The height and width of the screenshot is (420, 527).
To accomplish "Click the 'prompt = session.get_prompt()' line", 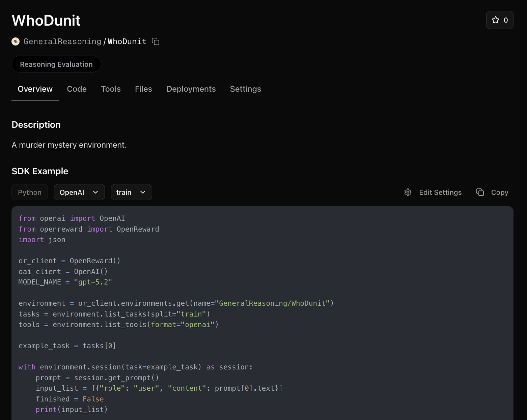I will [x=97, y=378].
